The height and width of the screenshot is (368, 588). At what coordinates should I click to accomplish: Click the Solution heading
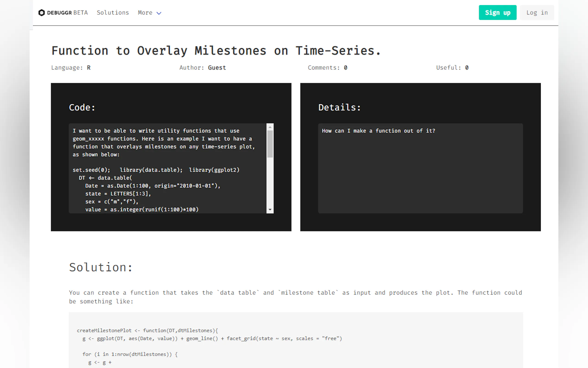tap(101, 267)
